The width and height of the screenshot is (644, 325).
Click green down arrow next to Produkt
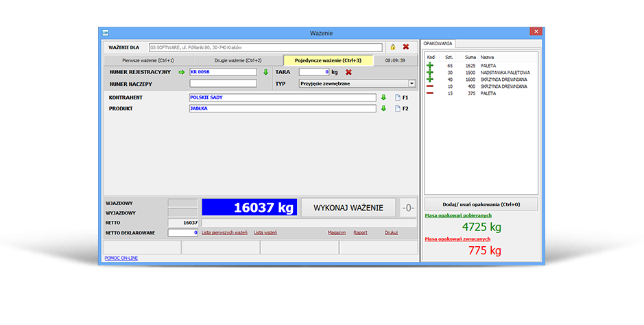[x=384, y=108]
